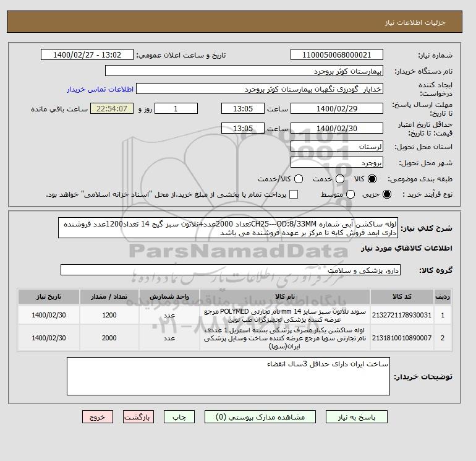This screenshot has width=476, height=461.
Task: Click the remaining days field showing 1
Action: coord(176,108)
